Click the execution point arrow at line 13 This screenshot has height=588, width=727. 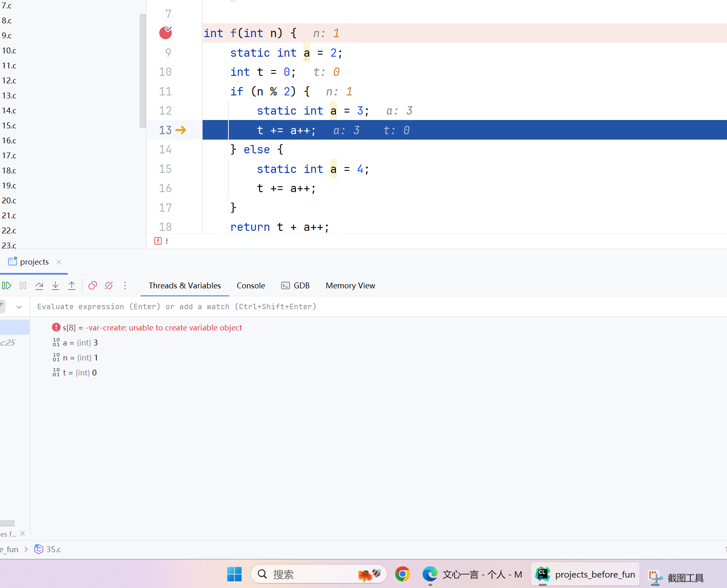(x=181, y=130)
